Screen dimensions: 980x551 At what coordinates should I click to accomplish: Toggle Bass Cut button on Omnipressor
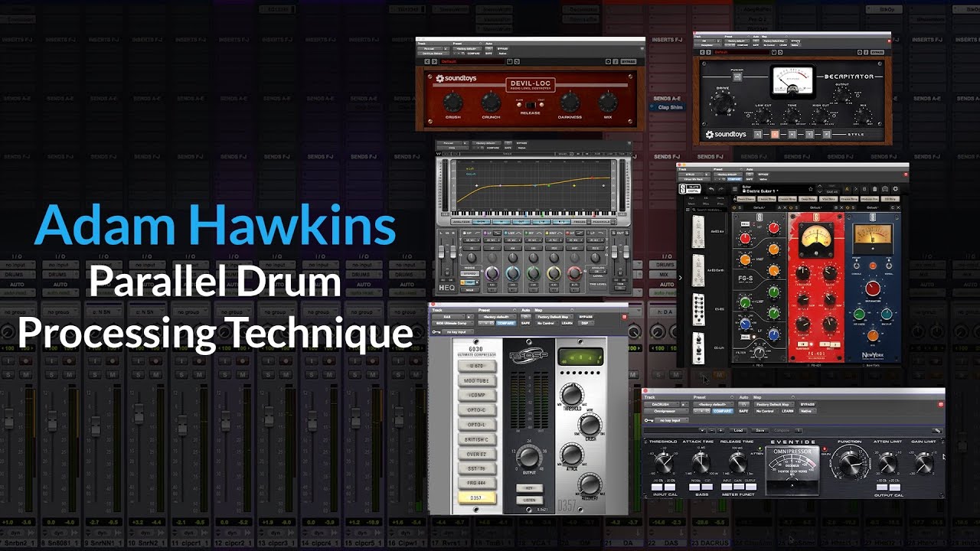click(x=707, y=487)
